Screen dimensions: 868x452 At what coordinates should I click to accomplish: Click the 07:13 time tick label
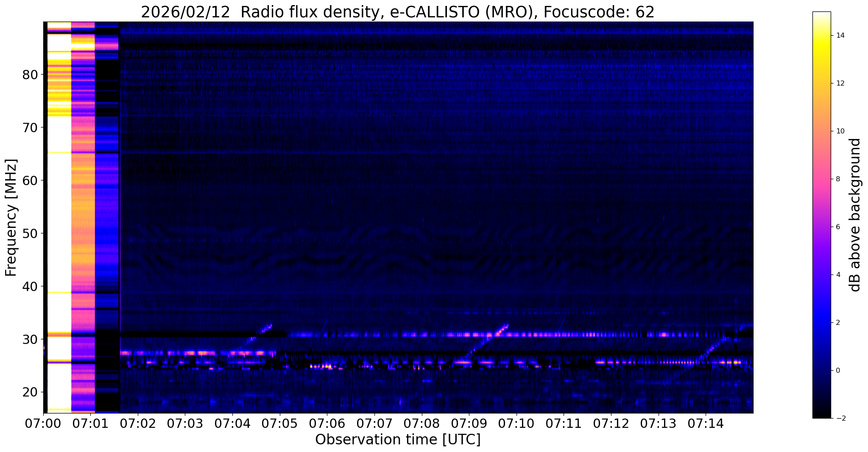658,423
